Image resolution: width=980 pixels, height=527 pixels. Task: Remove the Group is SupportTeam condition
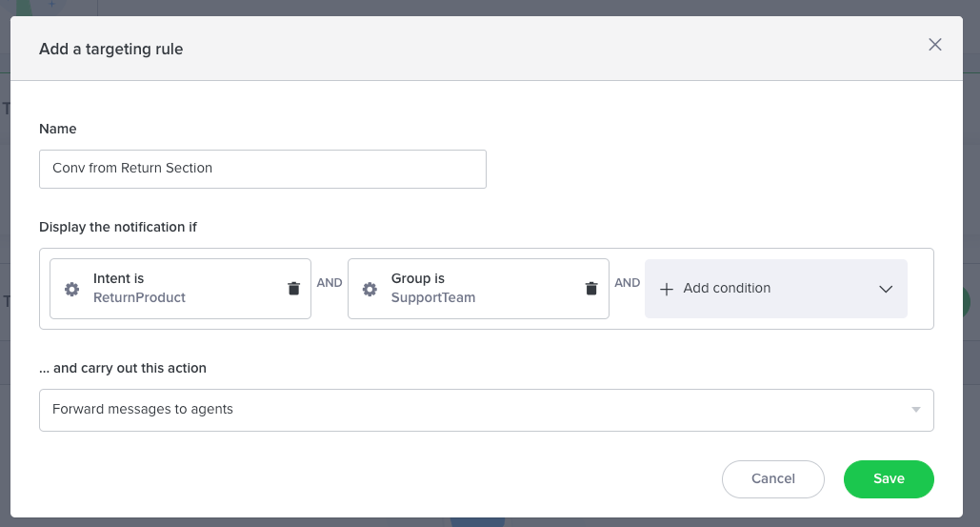tap(591, 289)
